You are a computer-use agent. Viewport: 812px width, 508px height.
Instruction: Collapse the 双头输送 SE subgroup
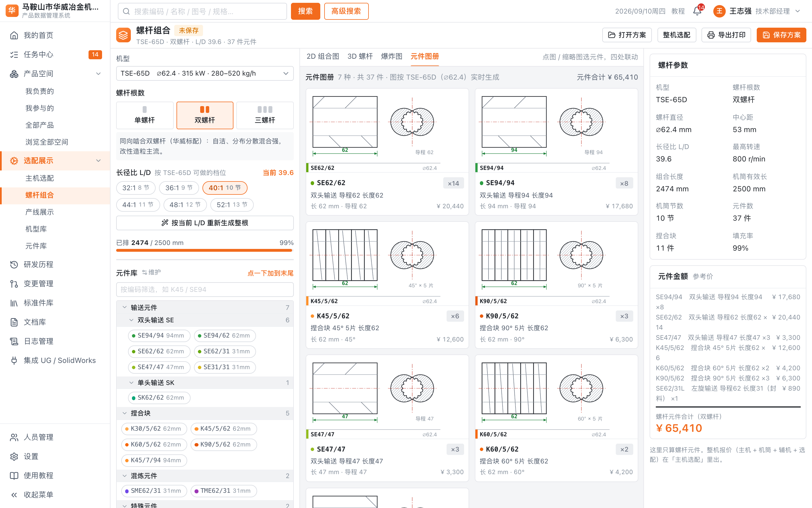tap(131, 320)
